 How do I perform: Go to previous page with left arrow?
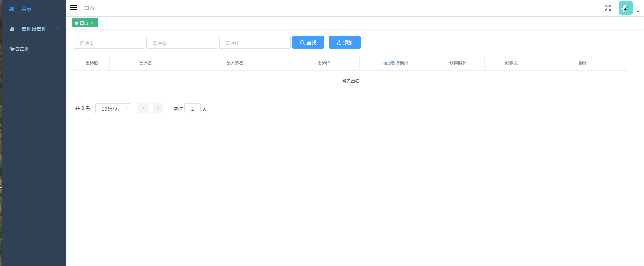pyautogui.click(x=144, y=108)
